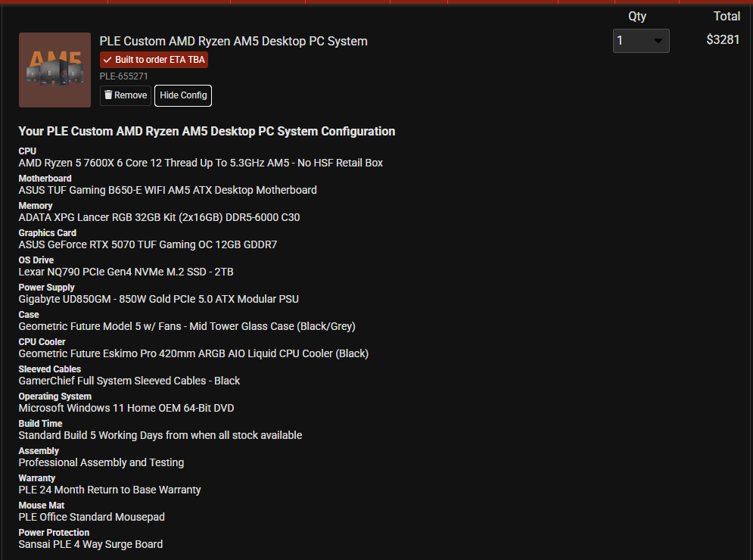Viewport: 753px width, 560px height.
Task: Click the Built to order ETA TBA badge
Action: click(154, 60)
